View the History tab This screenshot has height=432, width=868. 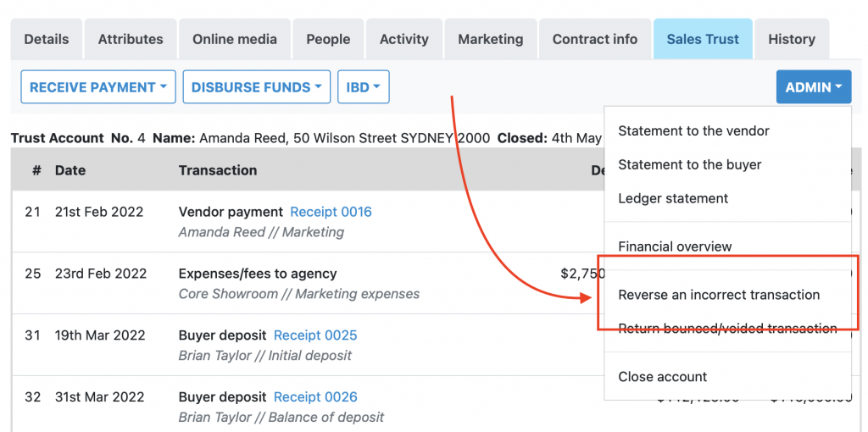(x=792, y=39)
